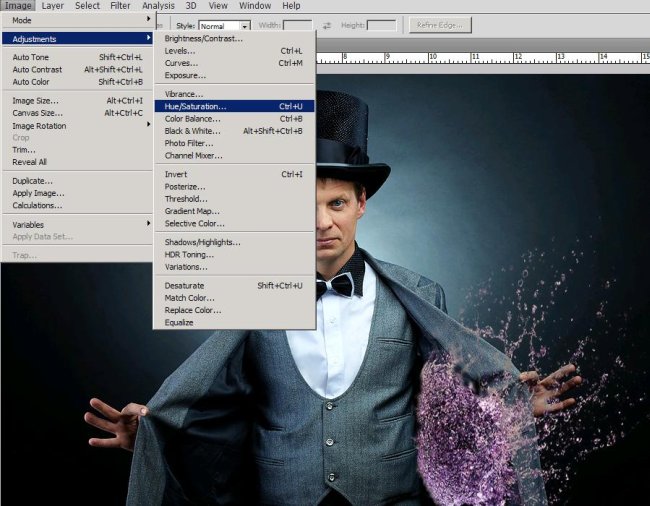Choose Desaturate command
Image resolution: width=650 pixels, height=506 pixels.
point(234,286)
